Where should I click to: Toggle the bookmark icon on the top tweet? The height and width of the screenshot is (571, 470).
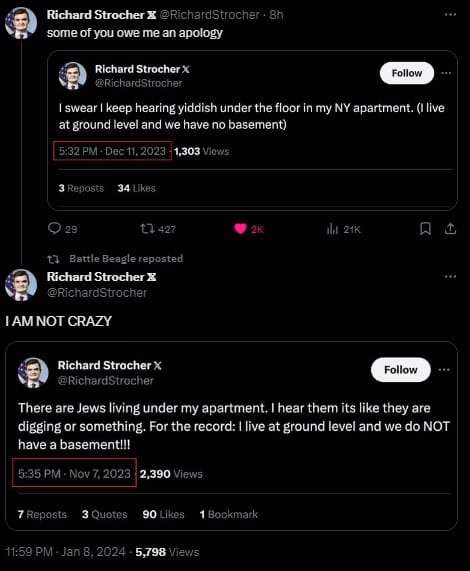coord(425,229)
